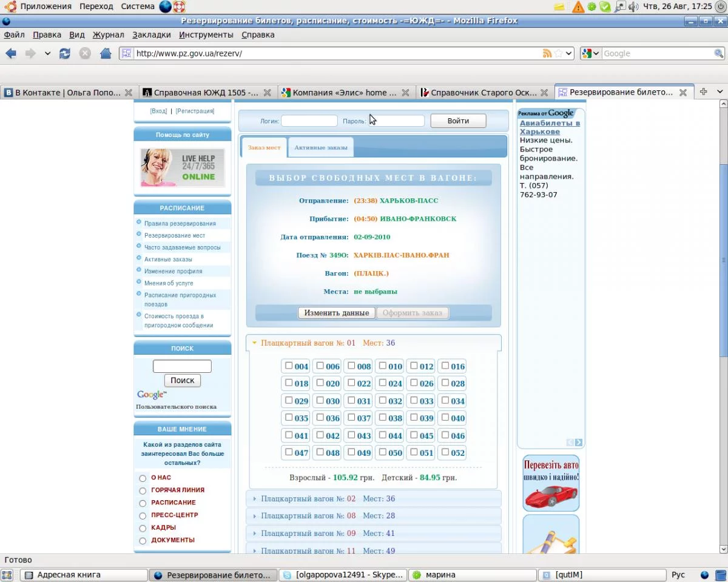Open the Ubuntu logo in the Приложения menu
This screenshot has width=728, height=582.
[x=9, y=7]
